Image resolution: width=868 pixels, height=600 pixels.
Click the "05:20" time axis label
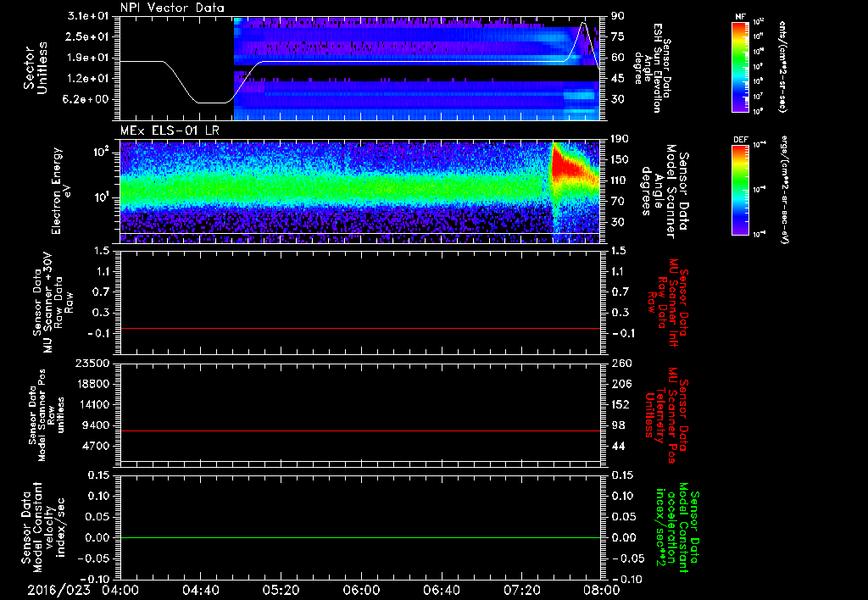281,590
